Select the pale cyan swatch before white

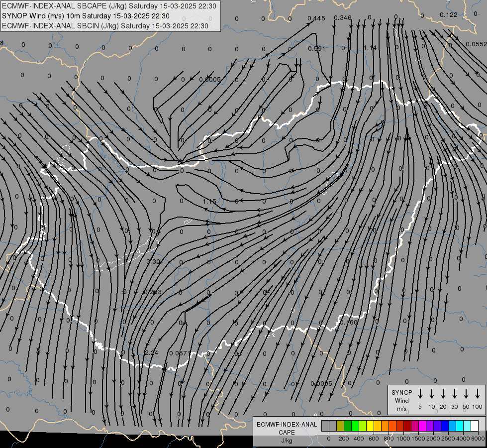coord(467,426)
